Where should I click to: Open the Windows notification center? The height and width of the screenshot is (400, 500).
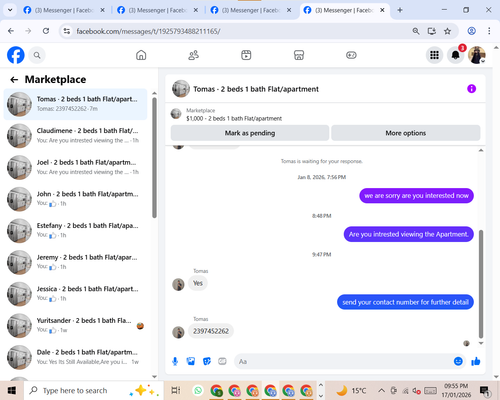(484, 390)
